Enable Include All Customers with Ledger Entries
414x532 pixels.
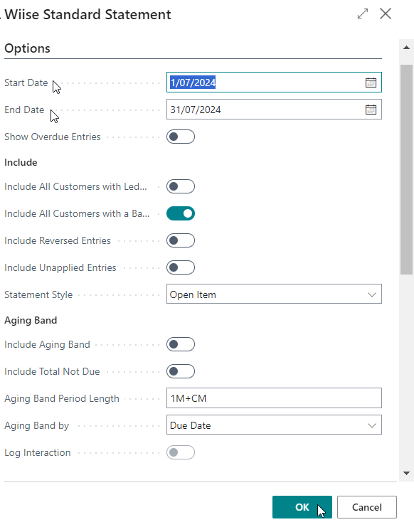181,186
